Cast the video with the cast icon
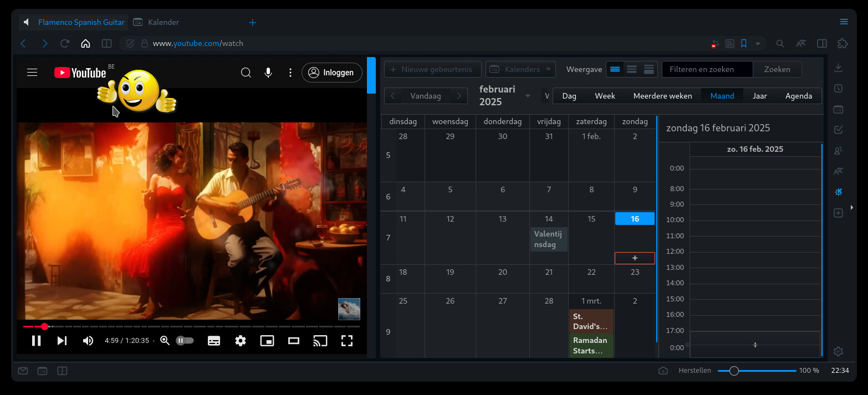The image size is (868, 395). point(320,341)
